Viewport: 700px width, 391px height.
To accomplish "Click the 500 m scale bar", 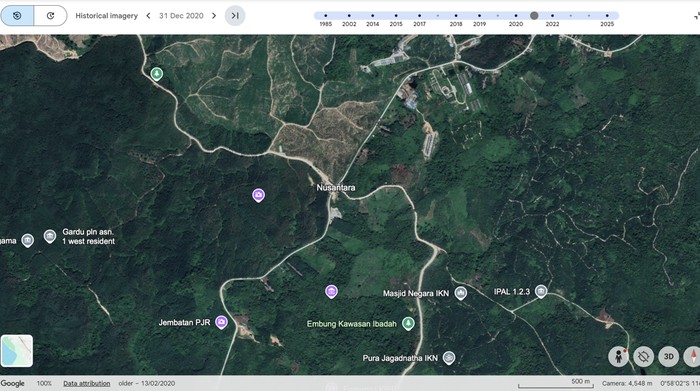I will coord(556,383).
